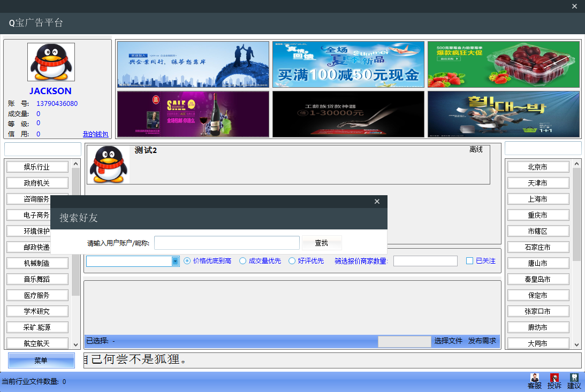Click JACKSON's penguin profile avatar
Image resolution: width=585 pixels, height=392 pixels.
[51, 62]
